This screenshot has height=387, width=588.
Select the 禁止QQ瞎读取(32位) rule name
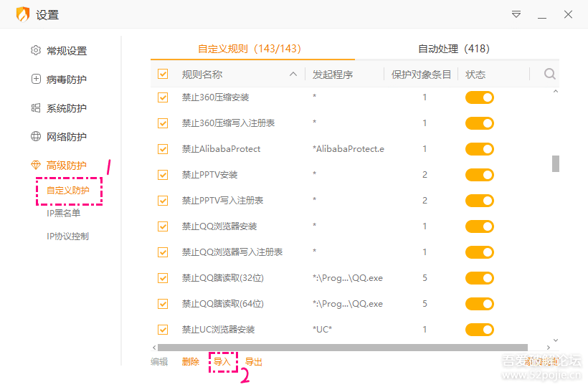[x=223, y=278]
